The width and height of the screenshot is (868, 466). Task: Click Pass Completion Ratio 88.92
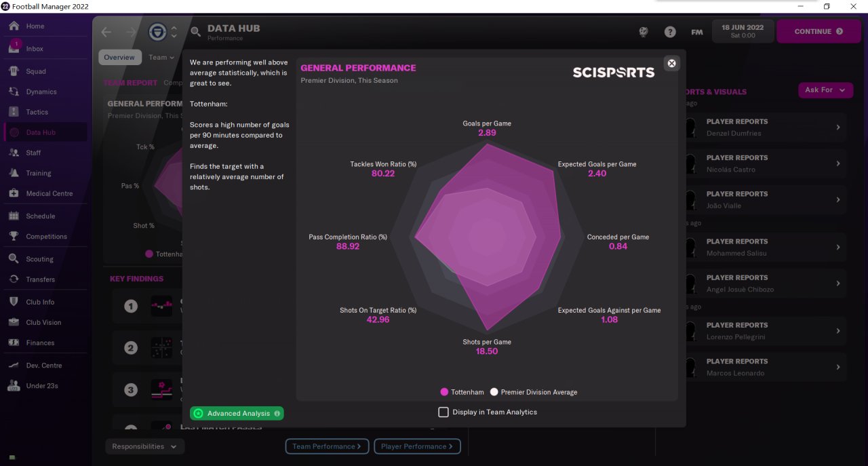point(348,246)
